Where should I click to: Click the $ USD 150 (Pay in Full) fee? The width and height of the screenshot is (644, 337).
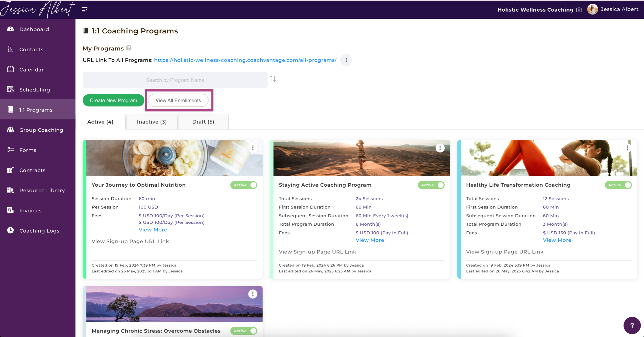569,233
